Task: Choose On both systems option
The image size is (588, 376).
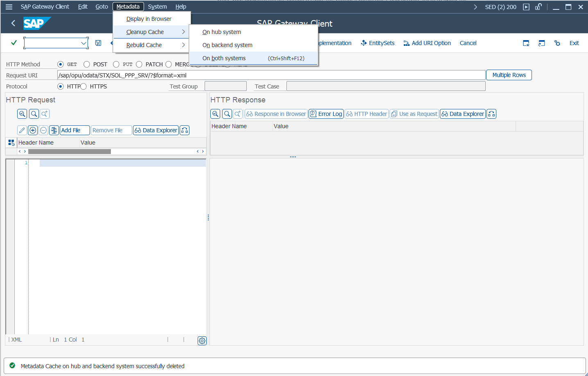Action: [253, 58]
